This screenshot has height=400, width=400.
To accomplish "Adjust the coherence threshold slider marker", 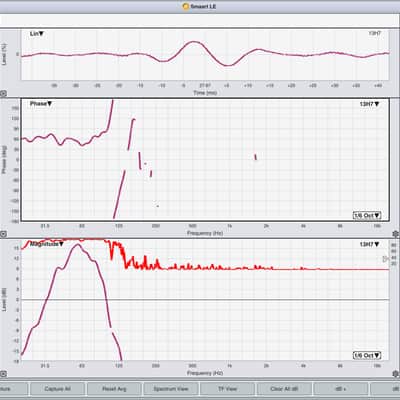I will 386,259.
